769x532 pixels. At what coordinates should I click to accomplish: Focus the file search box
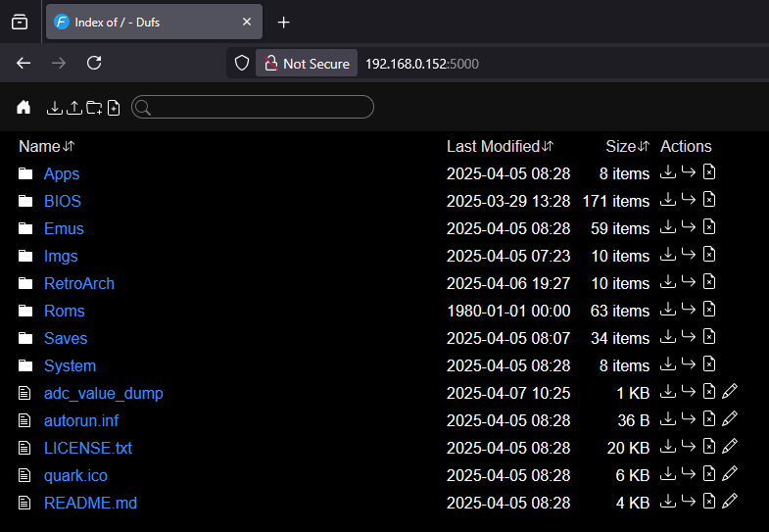click(x=260, y=107)
